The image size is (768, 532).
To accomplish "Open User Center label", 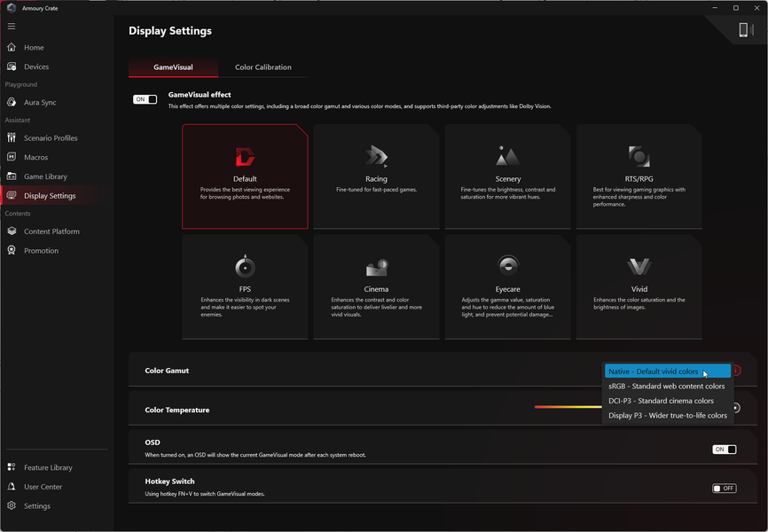I will click(x=43, y=487).
